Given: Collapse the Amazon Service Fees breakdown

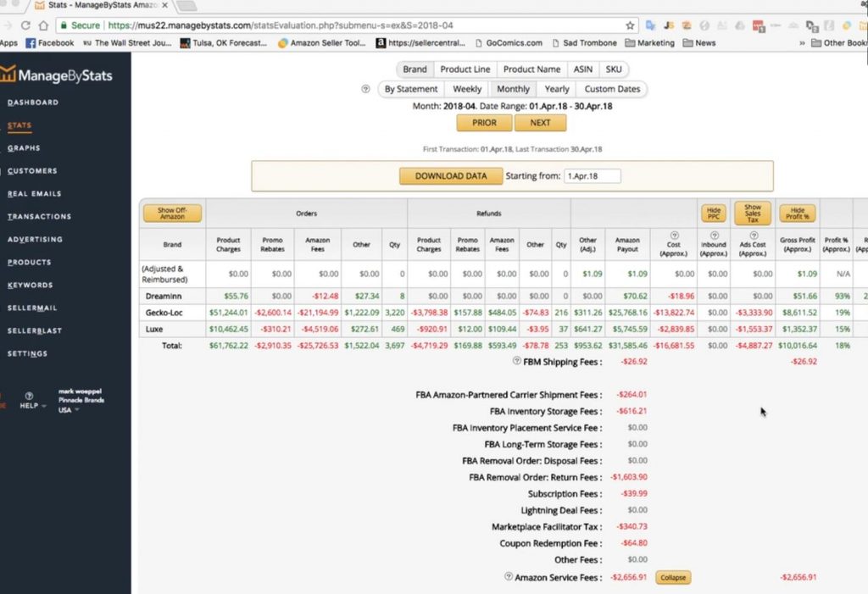Looking at the screenshot, I should click(x=673, y=577).
